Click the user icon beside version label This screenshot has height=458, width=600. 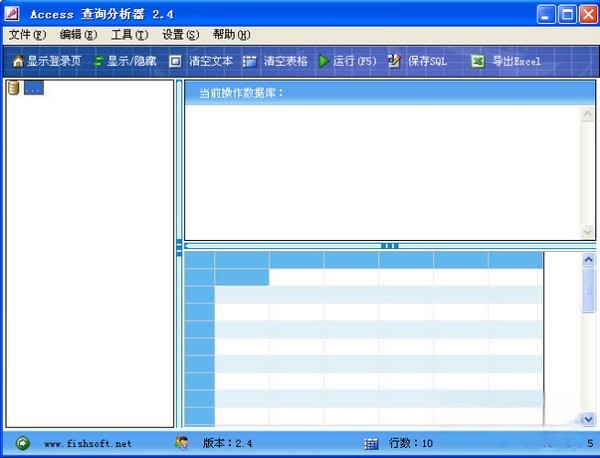point(182,443)
